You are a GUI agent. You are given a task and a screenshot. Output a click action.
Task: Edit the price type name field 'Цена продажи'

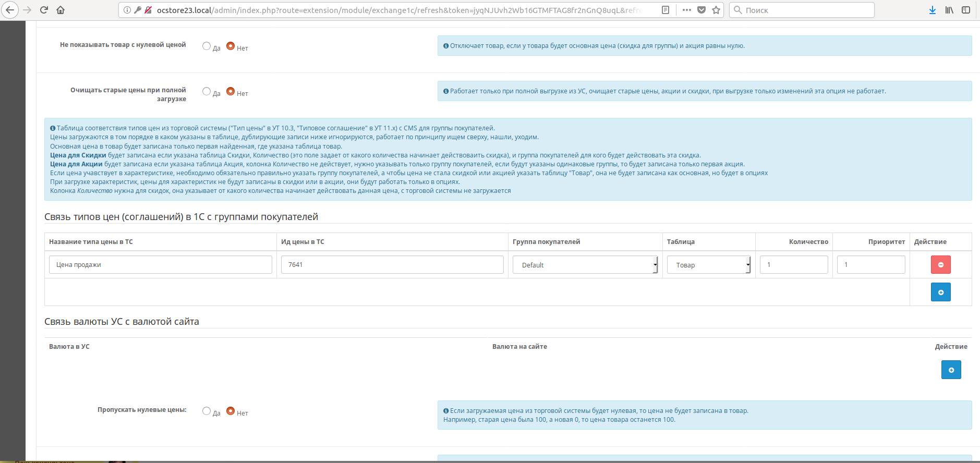tap(161, 264)
